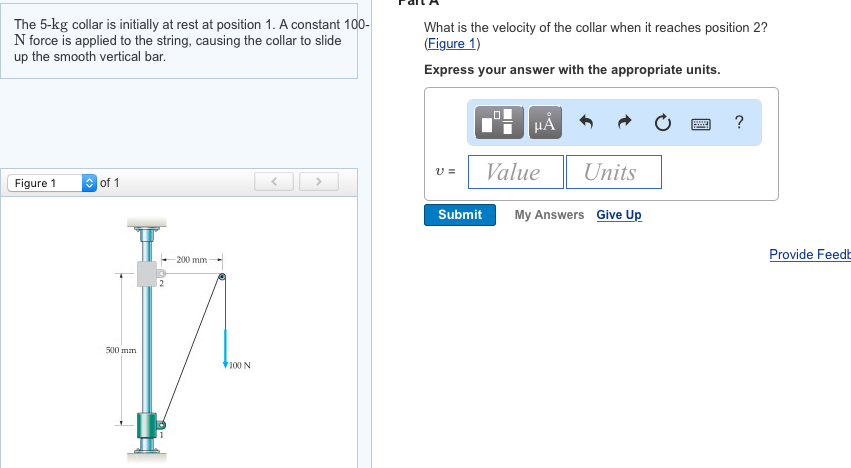This screenshot has width=851, height=468.
Task: Open the keyboard shortcuts icon
Action: click(x=701, y=123)
